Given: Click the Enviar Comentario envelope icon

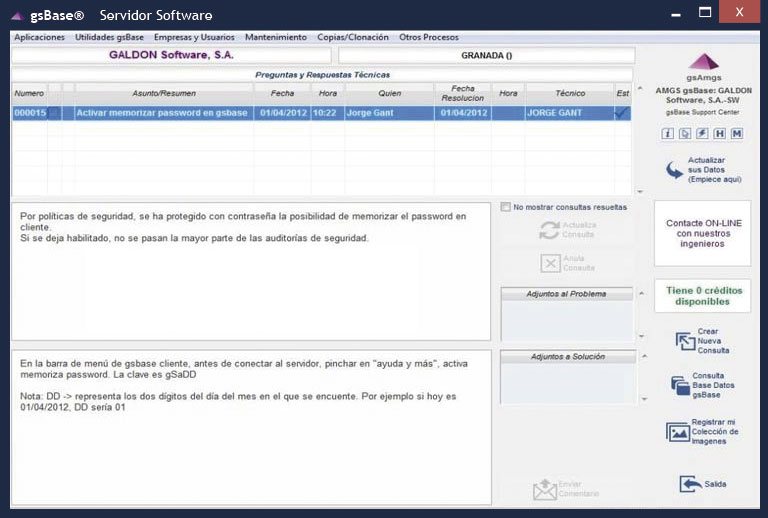Looking at the screenshot, I should click(545, 489).
